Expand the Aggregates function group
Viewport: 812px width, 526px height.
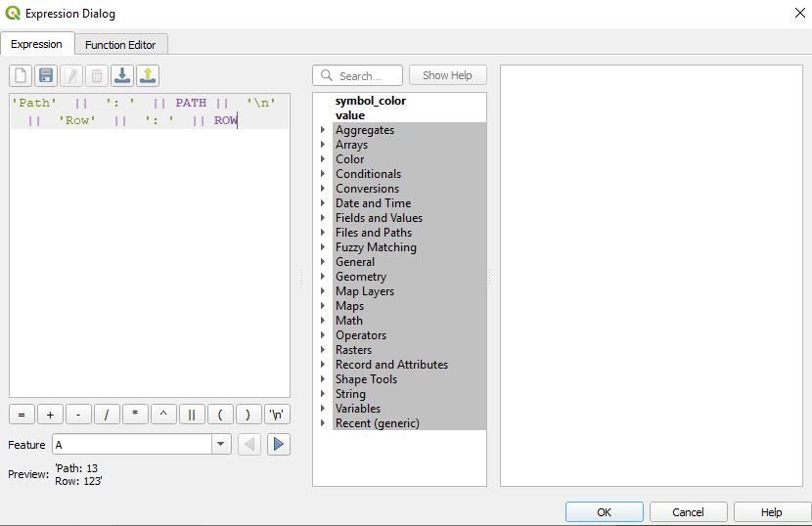(324, 130)
